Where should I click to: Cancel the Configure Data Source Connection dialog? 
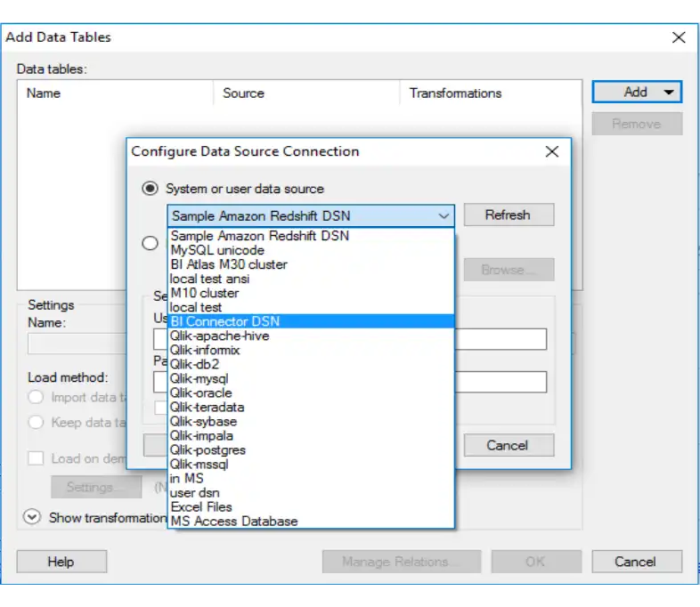pos(508,445)
